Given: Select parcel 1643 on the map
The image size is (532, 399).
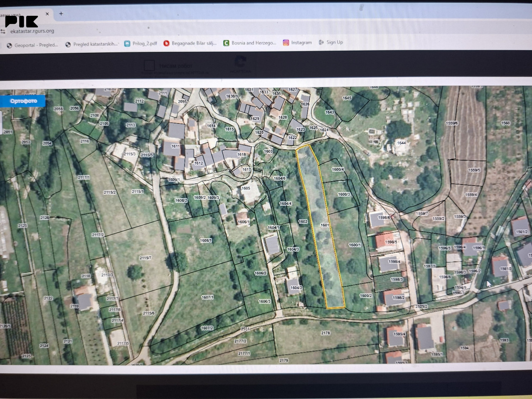Looking at the screenshot, I should [x=330, y=112].
